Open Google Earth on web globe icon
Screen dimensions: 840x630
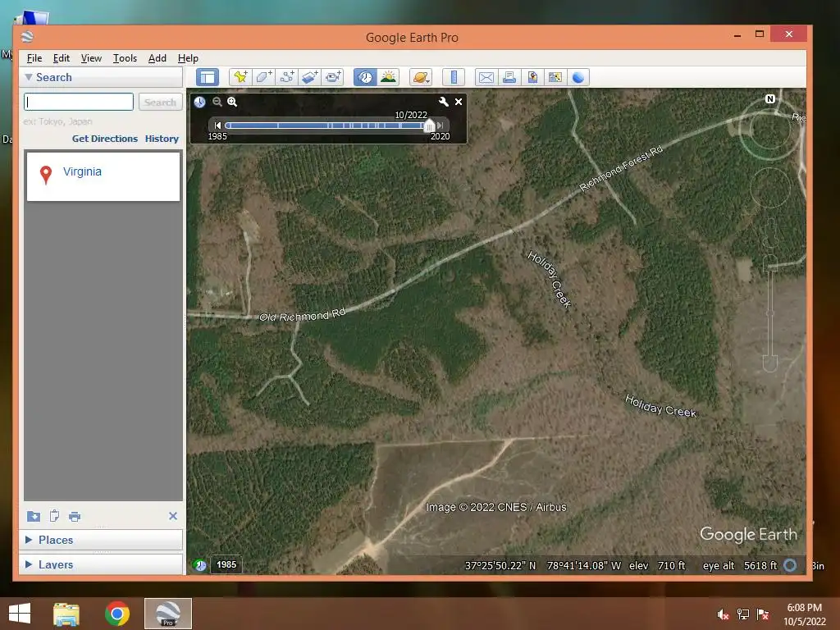tap(578, 77)
